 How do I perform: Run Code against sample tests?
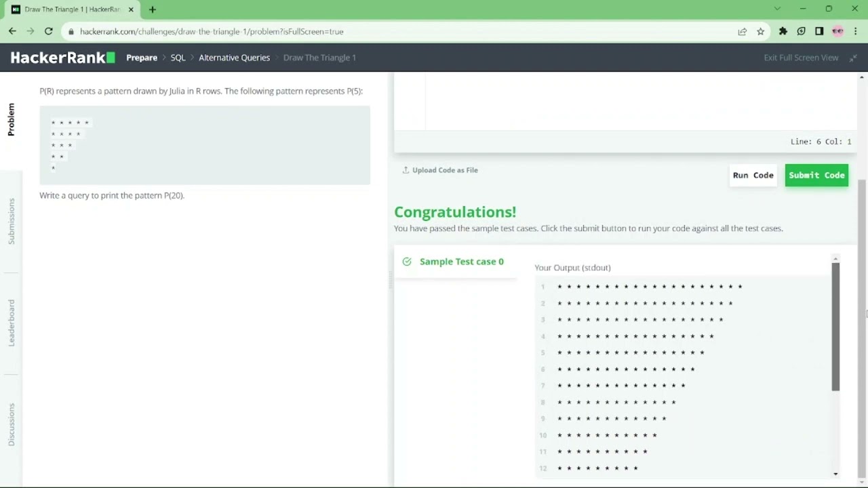753,175
